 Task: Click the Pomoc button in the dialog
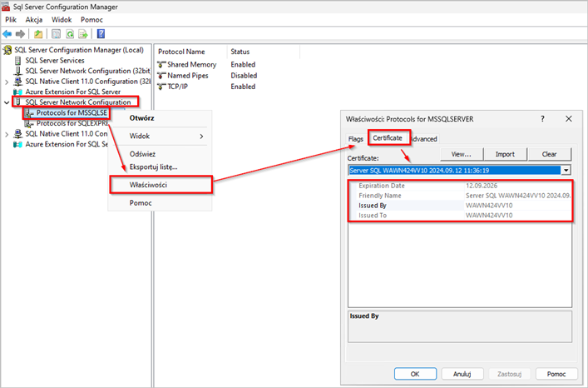556,374
